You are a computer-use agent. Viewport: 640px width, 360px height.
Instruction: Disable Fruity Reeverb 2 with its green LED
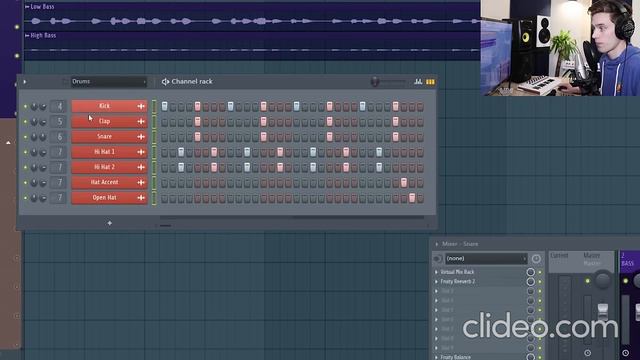[540, 282]
